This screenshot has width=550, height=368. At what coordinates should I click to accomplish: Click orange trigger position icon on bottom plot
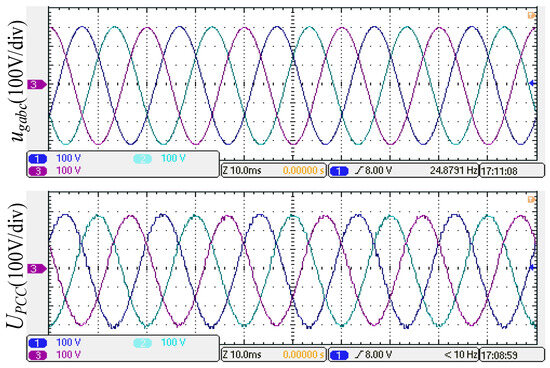coord(531,199)
